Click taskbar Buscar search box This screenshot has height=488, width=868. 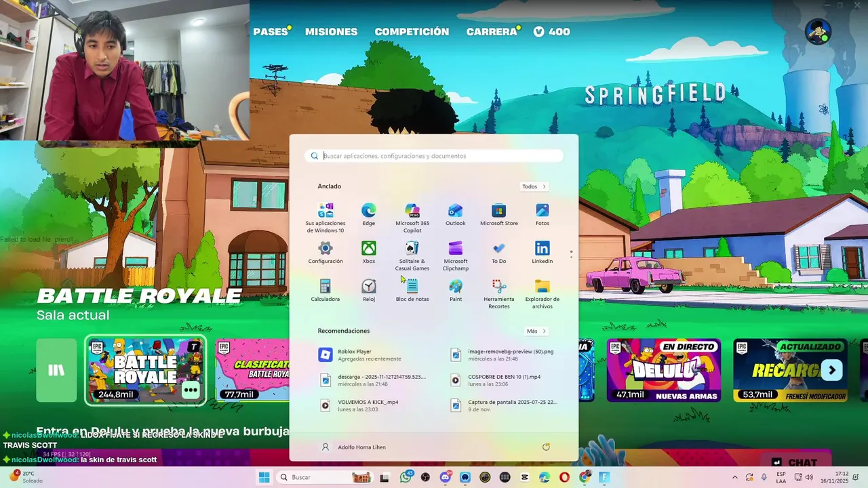324,477
